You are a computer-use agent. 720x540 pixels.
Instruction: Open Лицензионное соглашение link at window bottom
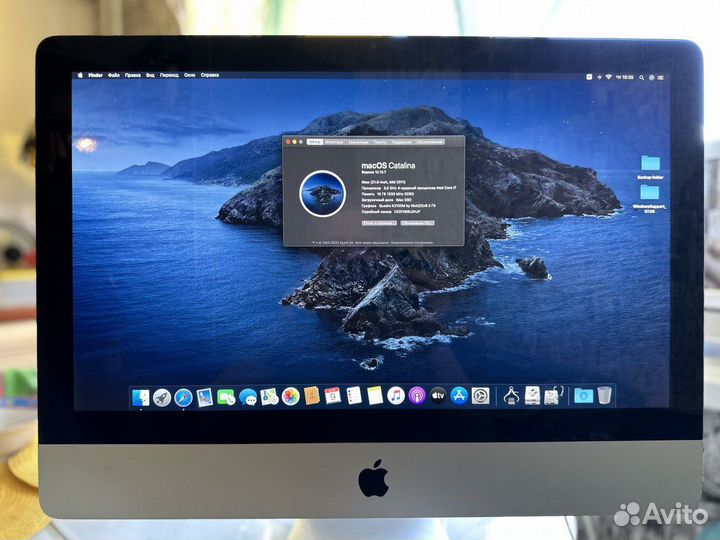tap(412, 242)
